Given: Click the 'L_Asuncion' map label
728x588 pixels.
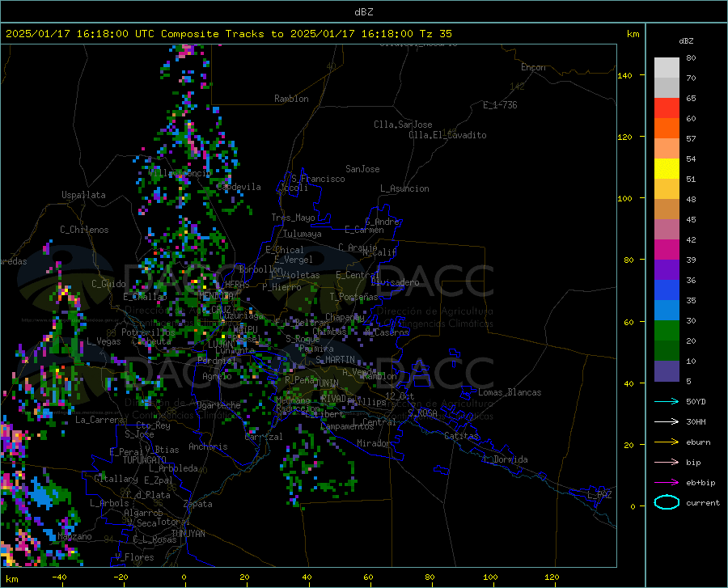Looking at the screenshot, I should tap(404, 188).
